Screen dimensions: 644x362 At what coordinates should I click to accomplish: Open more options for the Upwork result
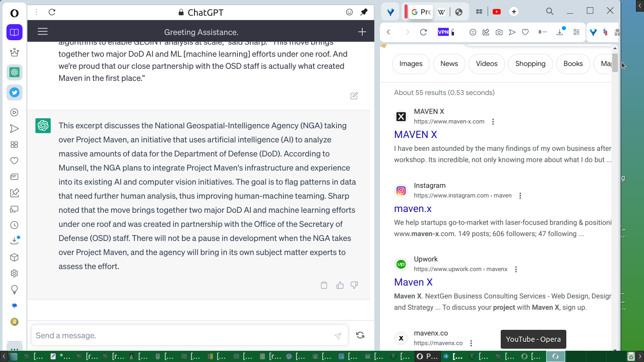(516, 269)
